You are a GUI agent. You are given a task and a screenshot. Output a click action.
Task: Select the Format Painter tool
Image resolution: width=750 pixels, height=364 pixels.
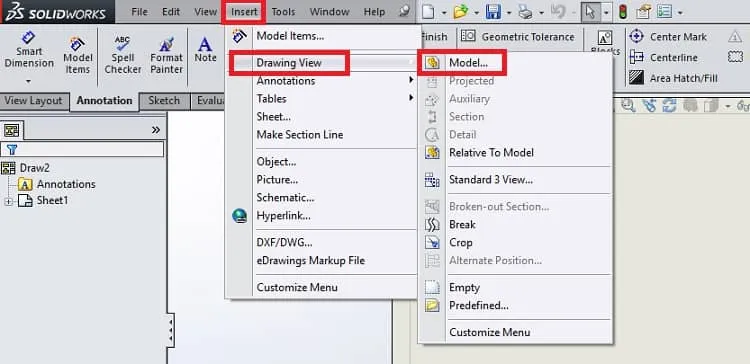click(x=166, y=56)
